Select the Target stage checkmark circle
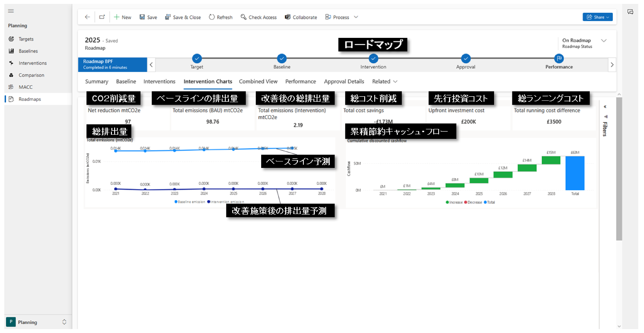Screen dimensions: 644x333 [x=197, y=58]
